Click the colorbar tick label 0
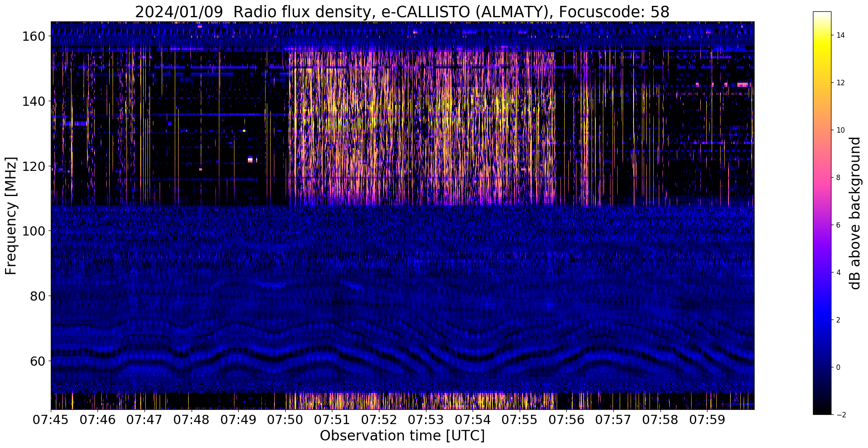Image resolution: width=868 pixels, height=448 pixels. [x=839, y=367]
